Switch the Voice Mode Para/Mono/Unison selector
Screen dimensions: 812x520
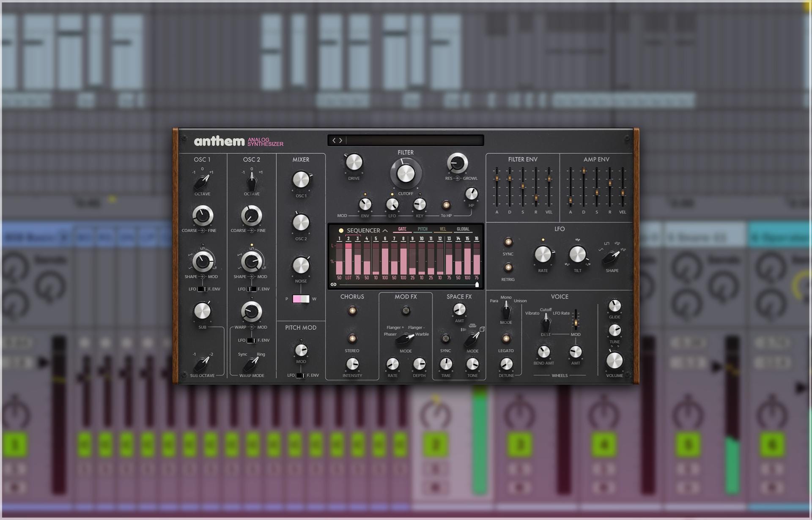point(506,311)
